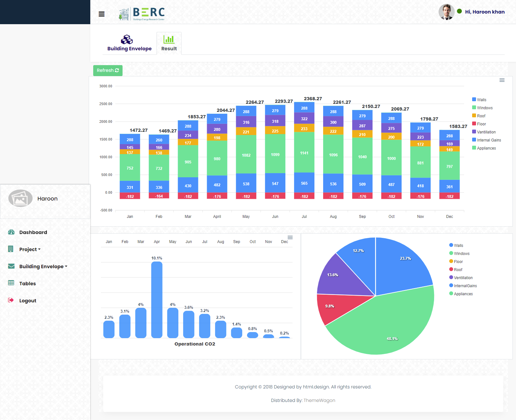This screenshot has height=420, width=516.
Task: Expand the Building Envelope sidebar dropdown
Action: point(43,267)
